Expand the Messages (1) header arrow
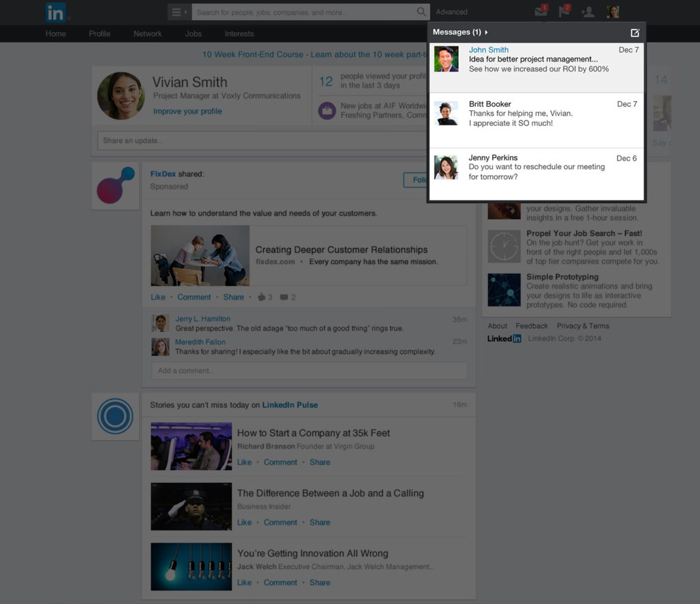Screen dimensions: 700x604 [486, 32]
